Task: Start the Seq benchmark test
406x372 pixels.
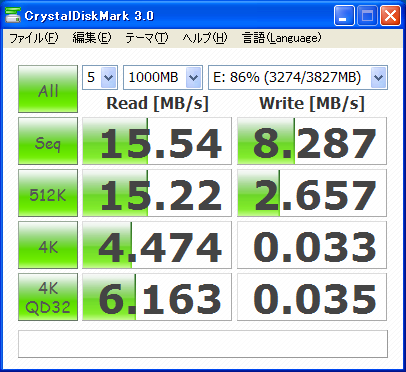Action: [x=48, y=141]
